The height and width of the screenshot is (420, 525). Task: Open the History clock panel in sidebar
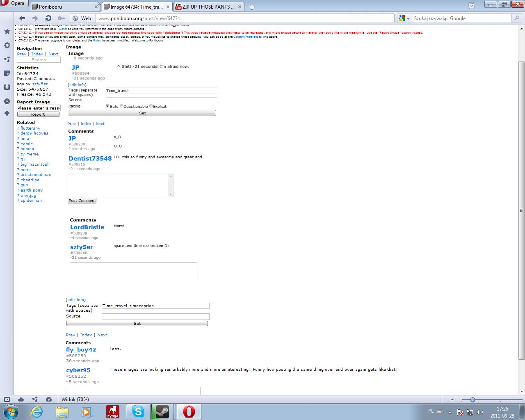[x=7, y=101]
